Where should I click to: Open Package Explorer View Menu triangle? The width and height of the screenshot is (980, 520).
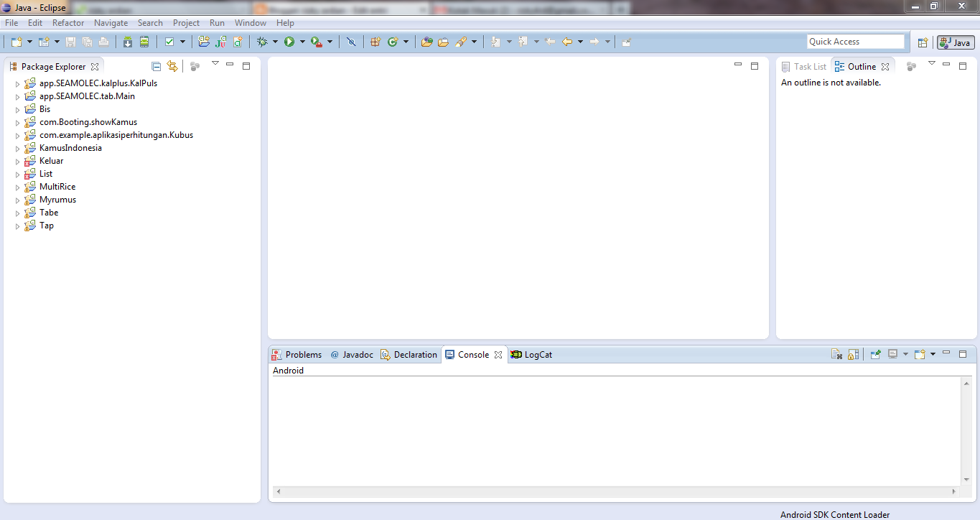[x=215, y=64]
